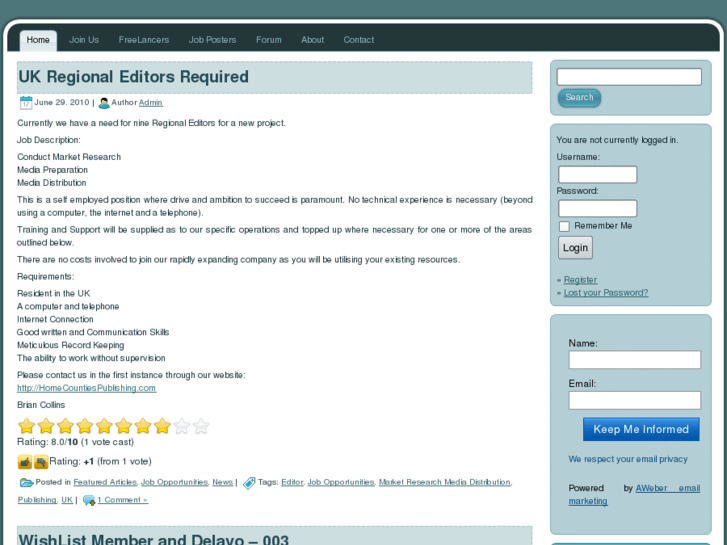Rate the post seven stars
Screen dimensions: 727x545
[143, 426]
